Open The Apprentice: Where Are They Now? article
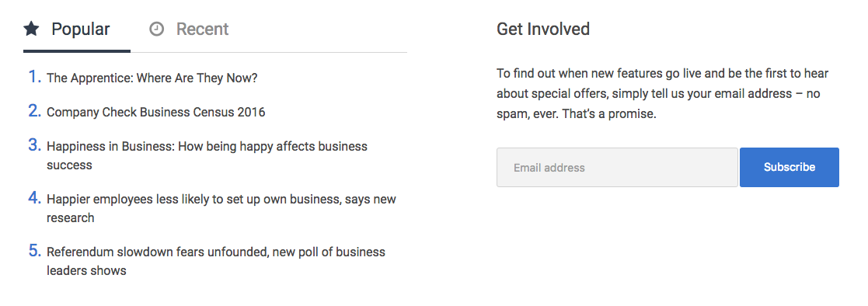The height and width of the screenshot is (306, 868). tap(152, 78)
